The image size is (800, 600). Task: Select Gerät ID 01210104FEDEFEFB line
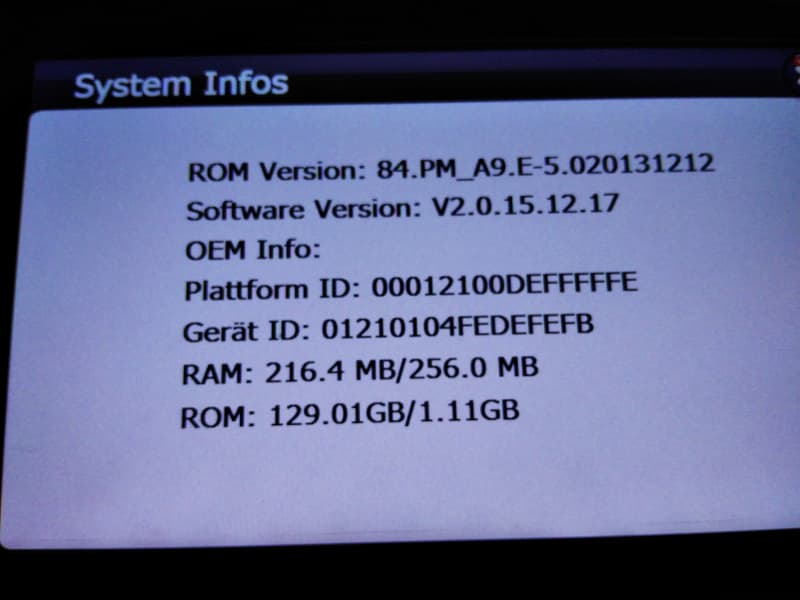tap(388, 327)
